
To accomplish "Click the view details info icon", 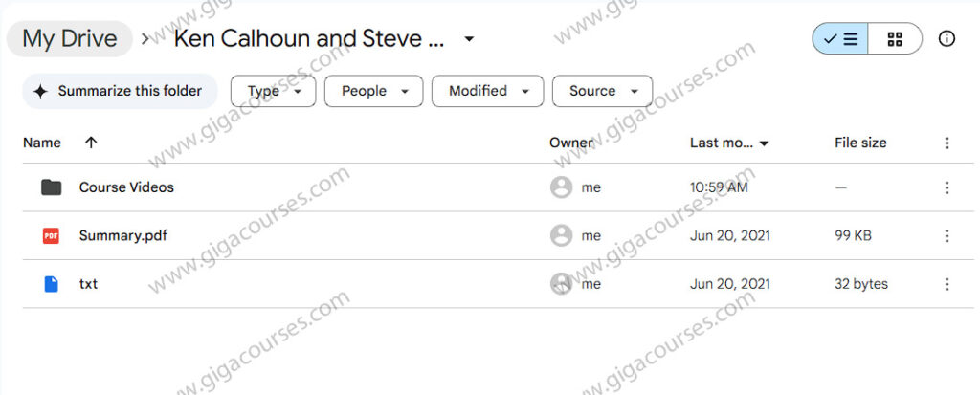I will click(x=947, y=39).
